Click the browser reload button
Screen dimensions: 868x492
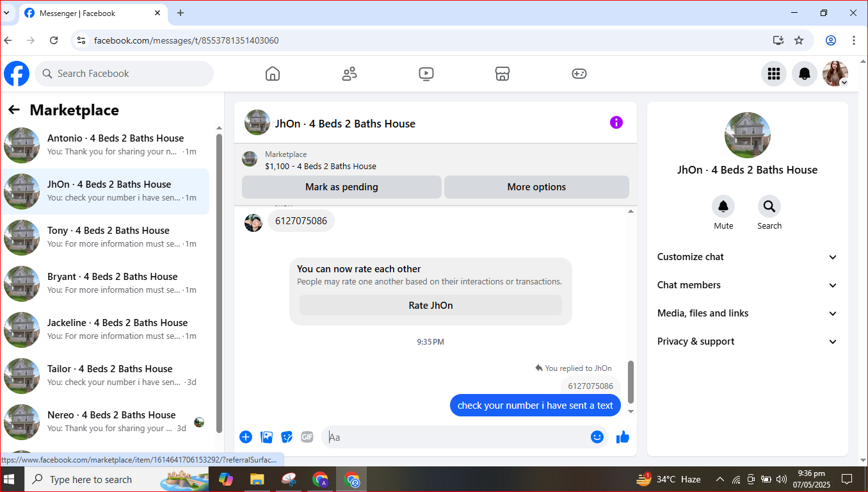54,40
